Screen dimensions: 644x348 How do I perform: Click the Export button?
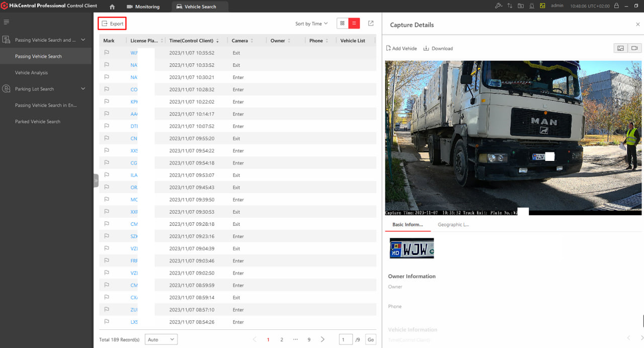click(x=112, y=24)
